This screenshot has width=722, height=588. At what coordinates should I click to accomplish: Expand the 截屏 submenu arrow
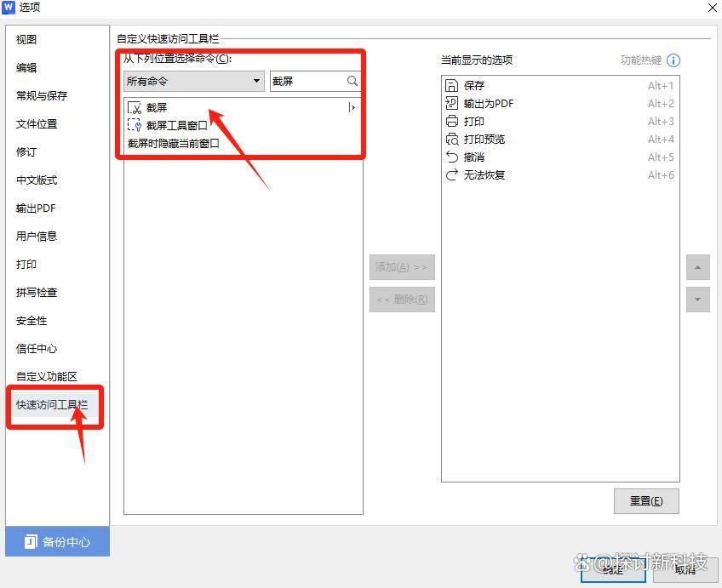(352, 108)
